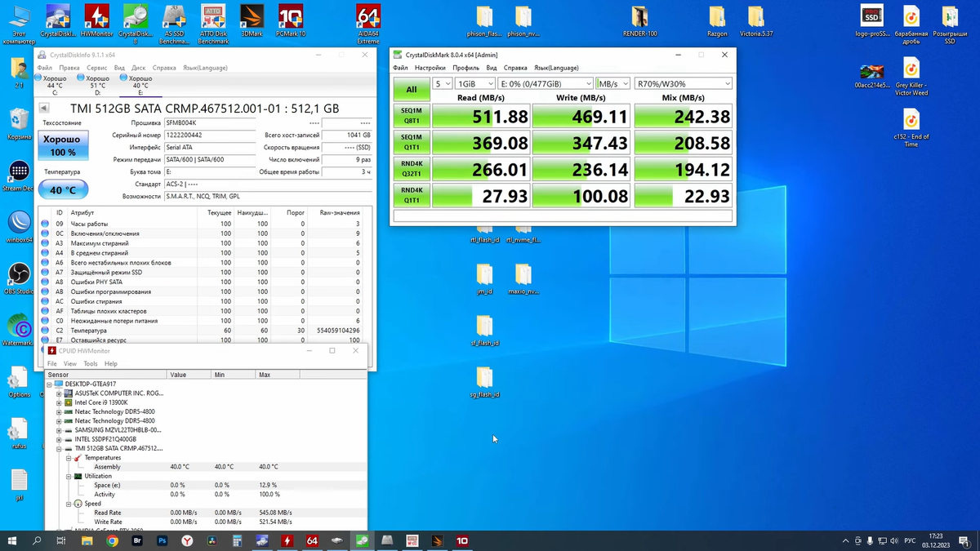The height and width of the screenshot is (551, 980).
Task: Select the logo-proSS desktop file
Action: click(x=872, y=23)
